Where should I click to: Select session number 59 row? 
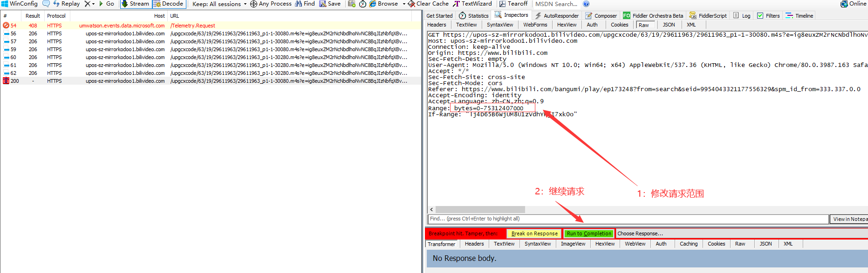[211, 49]
